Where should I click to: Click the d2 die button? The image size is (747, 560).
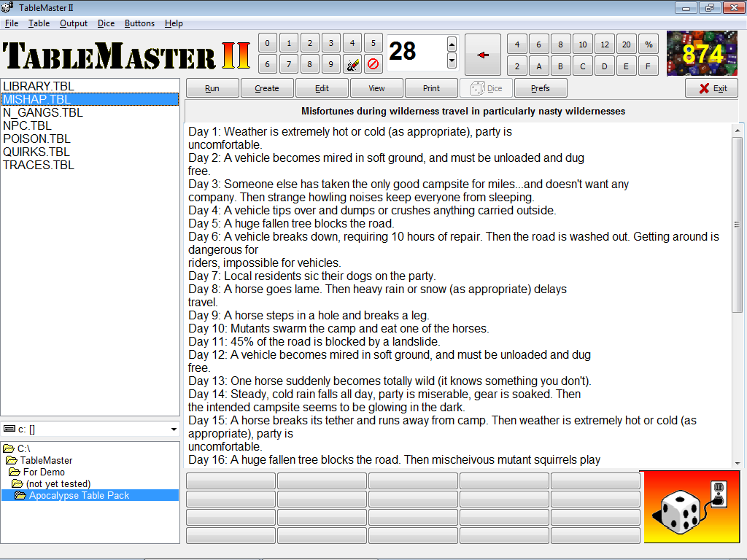[x=517, y=66]
